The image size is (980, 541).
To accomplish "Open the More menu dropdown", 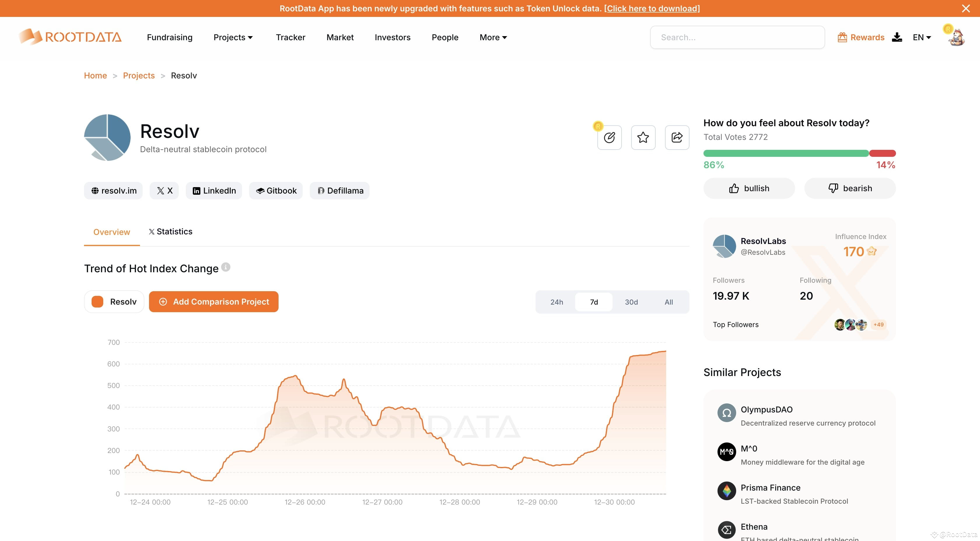I will click(492, 37).
